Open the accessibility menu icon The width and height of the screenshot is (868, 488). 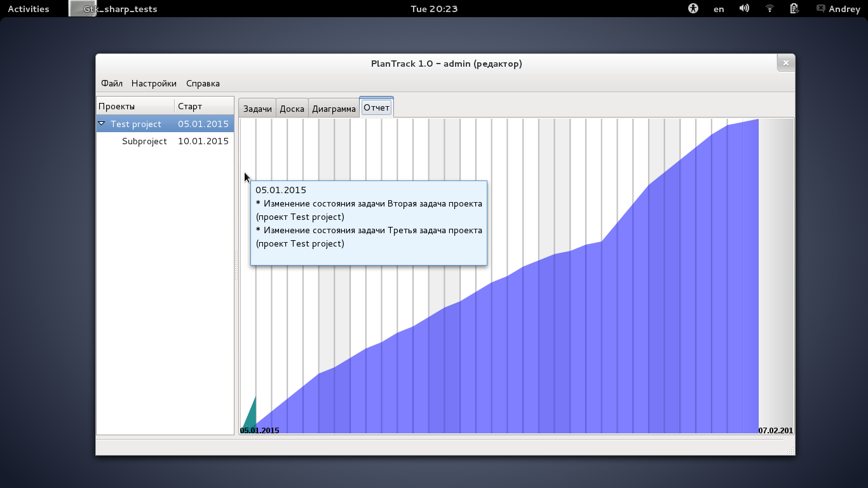[693, 9]
